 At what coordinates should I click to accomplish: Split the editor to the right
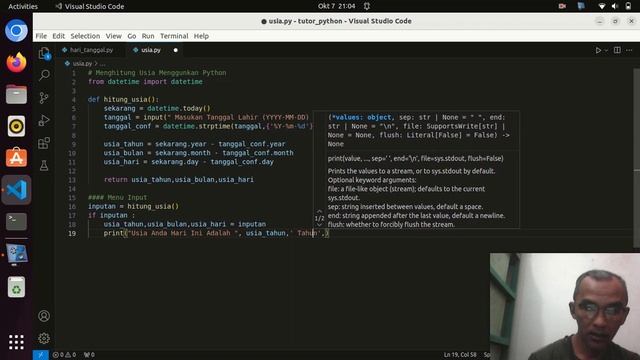click(617, 50)
